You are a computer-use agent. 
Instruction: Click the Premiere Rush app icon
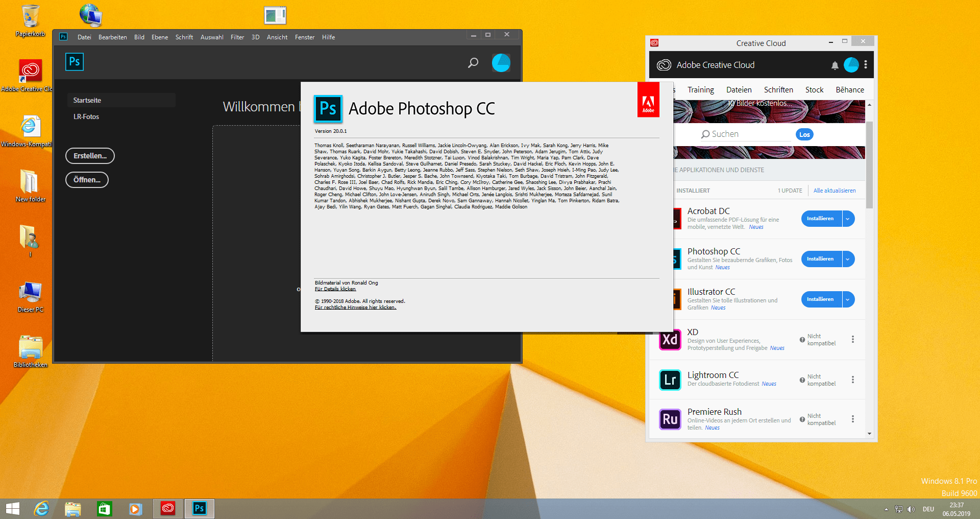pyautogui.click(x=670, y=419)
